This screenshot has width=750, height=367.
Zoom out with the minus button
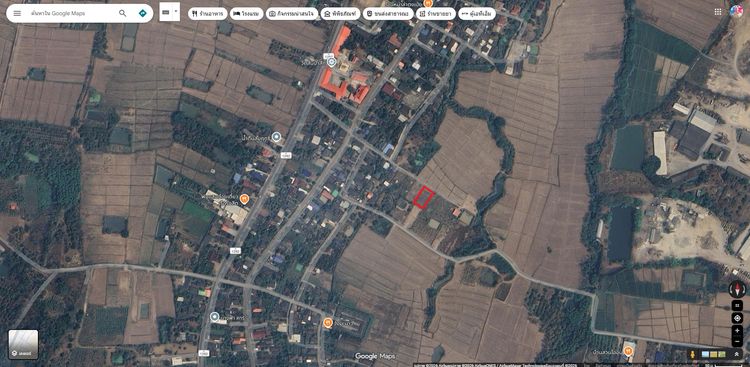737,342
